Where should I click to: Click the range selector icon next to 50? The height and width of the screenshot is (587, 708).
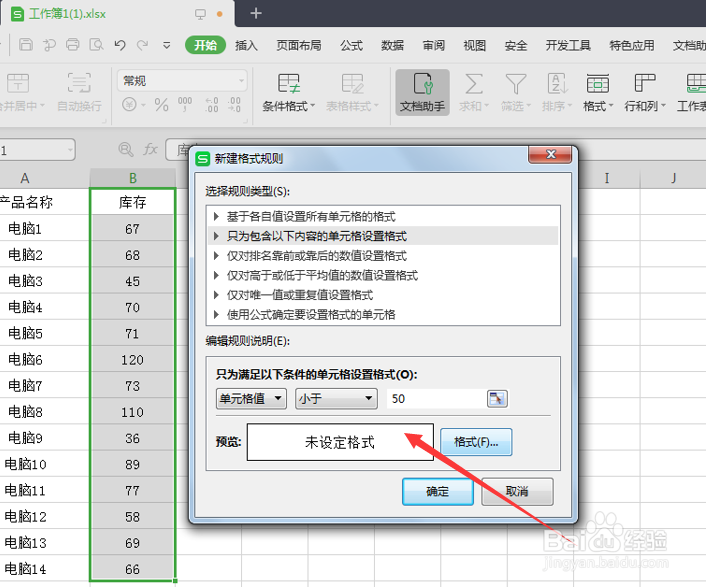(x=497, y=399)
